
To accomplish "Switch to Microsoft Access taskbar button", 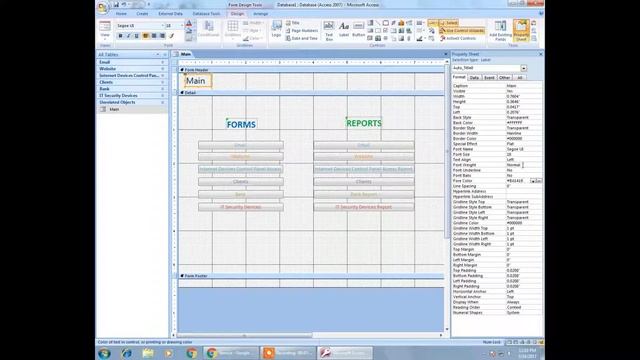I will pyautogui.click(x=345, y=353).
